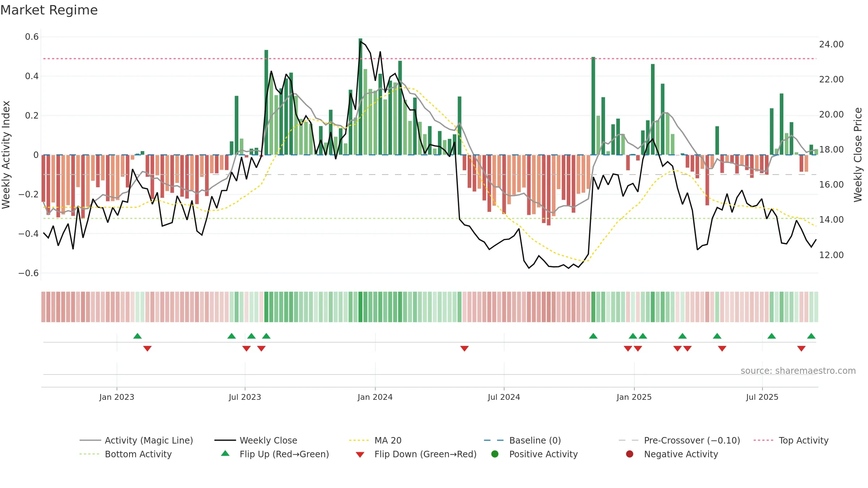Click the Positive Activity green circle legend icon
Screen dimensions: 868x488
[495, 454]
